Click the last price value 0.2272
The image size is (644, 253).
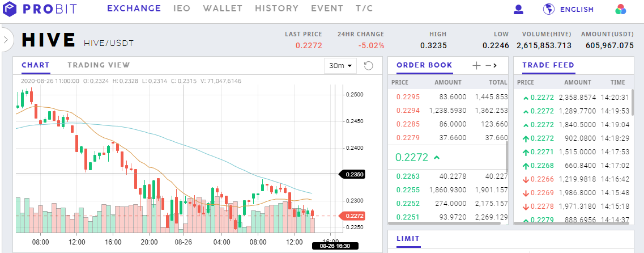(309, 45)
